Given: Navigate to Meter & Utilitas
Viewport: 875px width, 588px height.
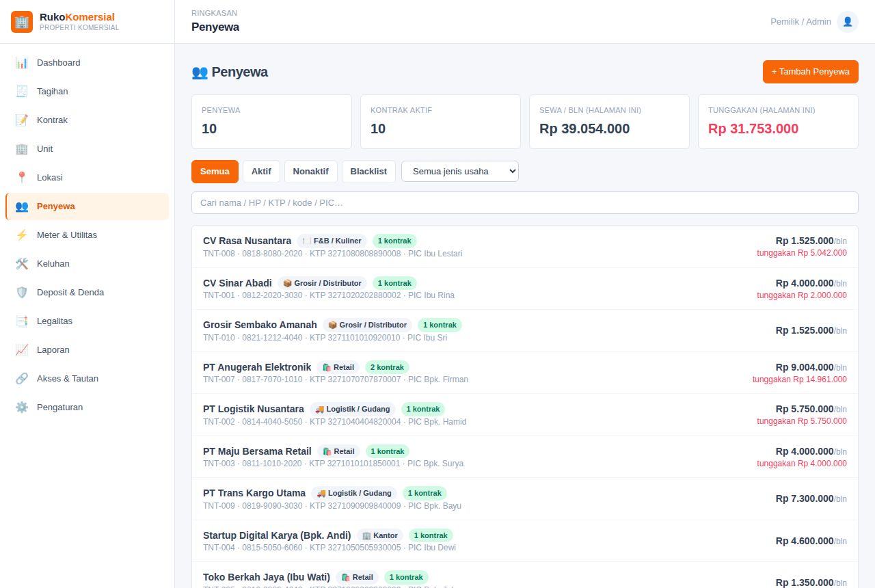Looking at the screenshot, I should click(87, 235).
